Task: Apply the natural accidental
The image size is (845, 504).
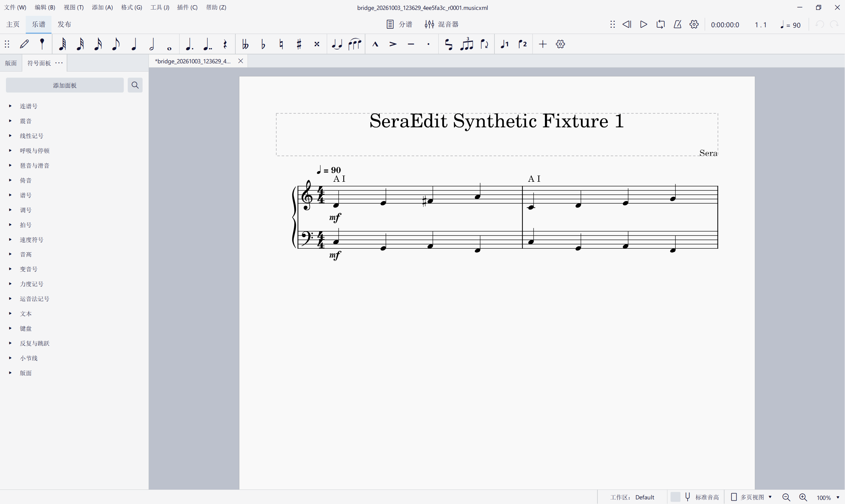Action: coord(281,44)
